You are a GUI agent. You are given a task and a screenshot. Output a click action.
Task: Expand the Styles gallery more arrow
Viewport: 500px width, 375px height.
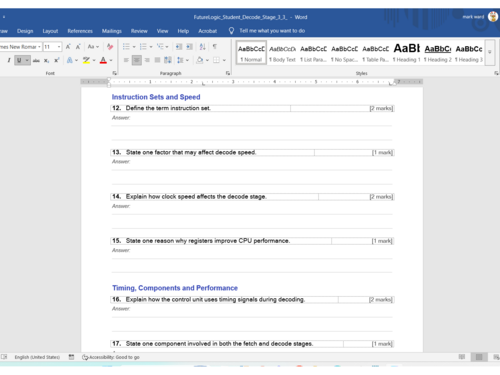(x=490, y=52)
